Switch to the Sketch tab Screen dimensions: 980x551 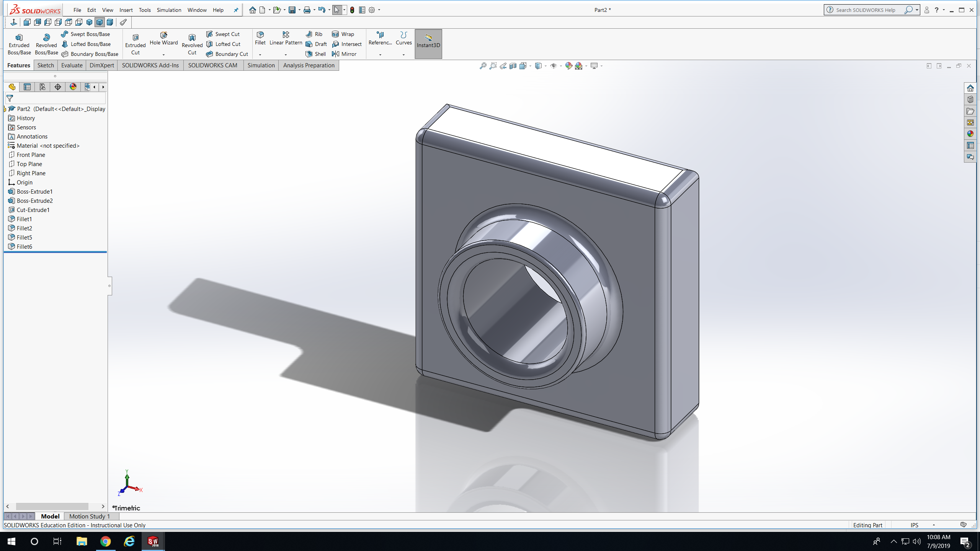pos(46,65)
